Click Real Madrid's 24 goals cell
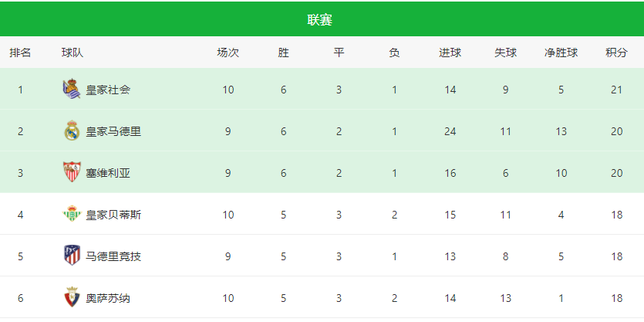Viewport: 644px width, 322px height. coord(450,131)
